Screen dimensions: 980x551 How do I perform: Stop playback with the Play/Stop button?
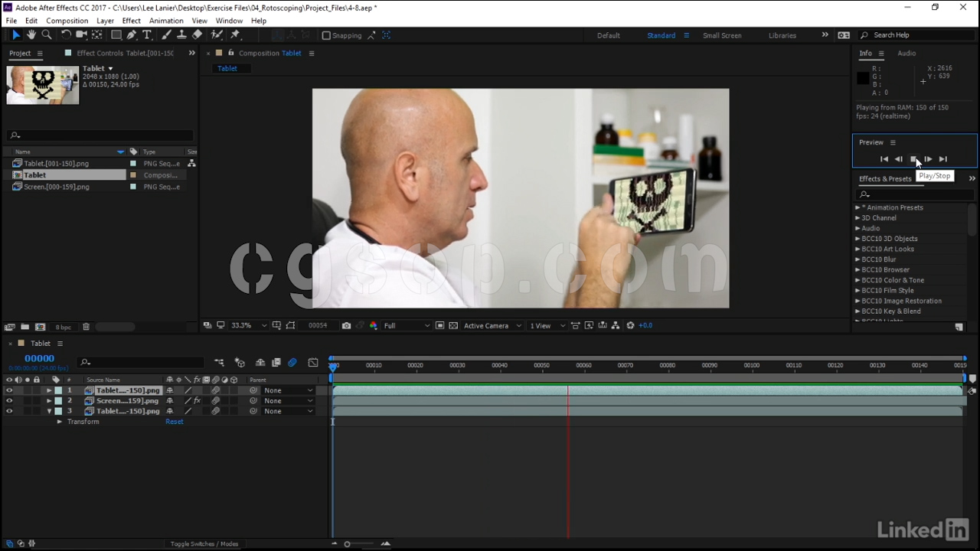[913, 159]
